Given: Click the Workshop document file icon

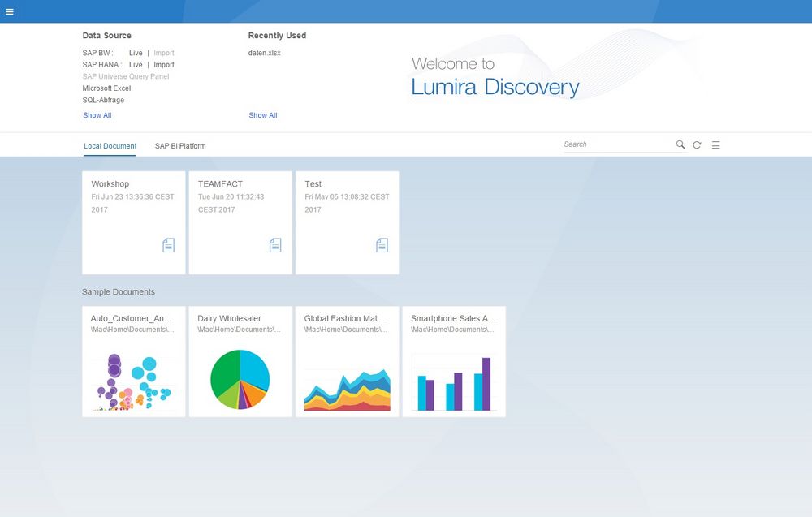Looking at the screenshot, I should 168,245.
